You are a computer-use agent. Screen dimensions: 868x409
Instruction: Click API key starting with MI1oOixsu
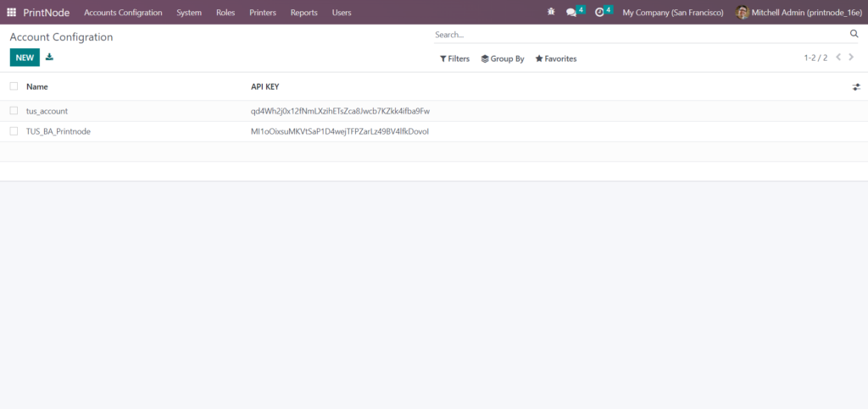(x=340, y=131)
